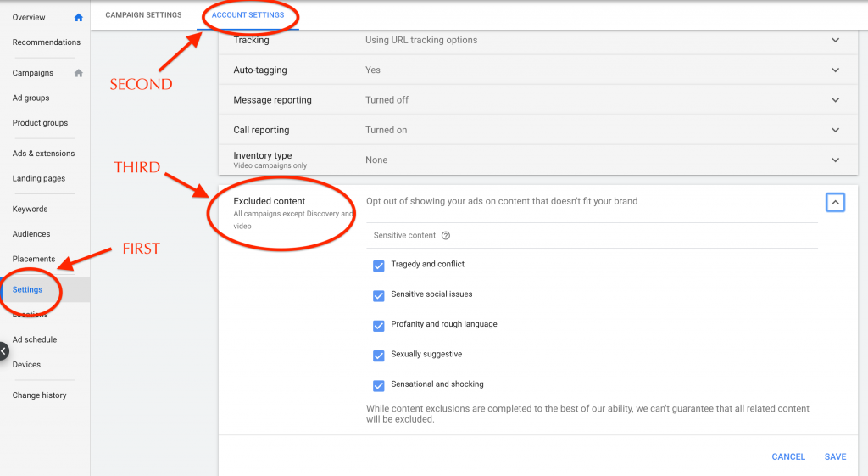Expand the Tracking settings row
The width and height of the screenshot is (868, 476).
tap(835, 40)
